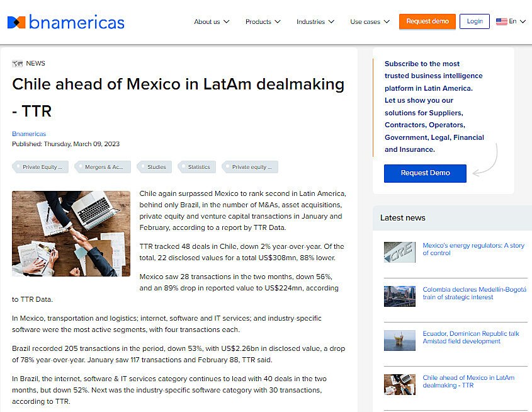This screenshot has width=532, height=412.
Task: Click the handshake article image
Action: pos(71,234)
